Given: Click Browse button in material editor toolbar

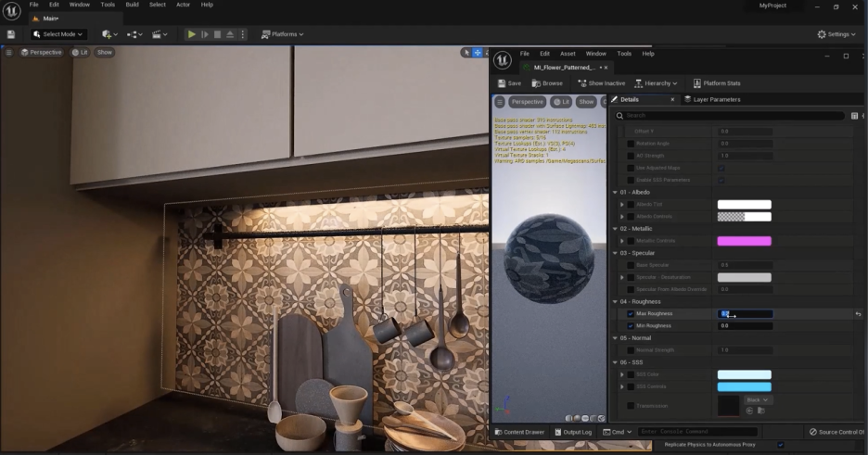Looking at the screenshot, I should tap(547, 83).
